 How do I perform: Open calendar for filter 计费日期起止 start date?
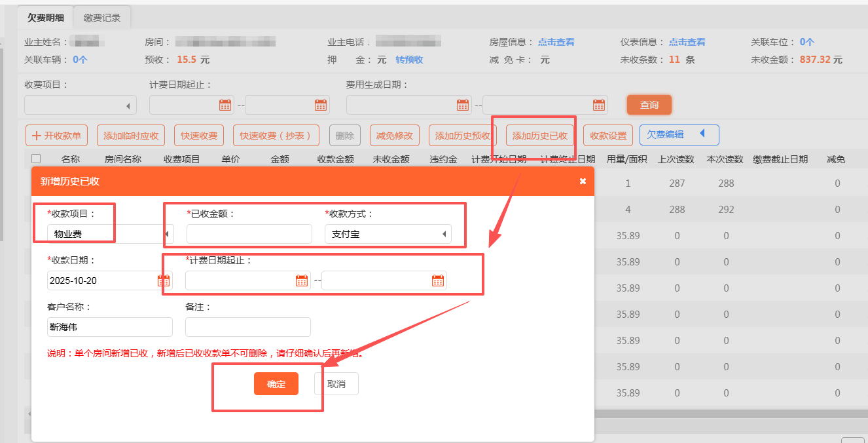225,105
